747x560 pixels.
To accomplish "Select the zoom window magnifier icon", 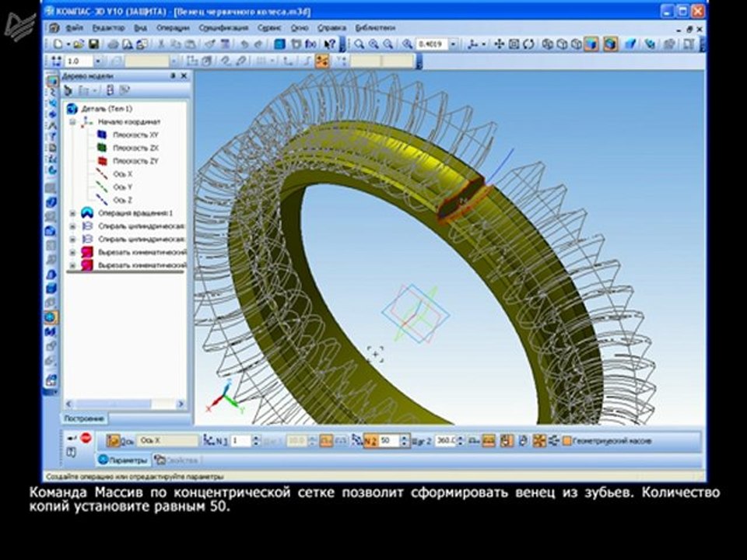I will [359, 44].
